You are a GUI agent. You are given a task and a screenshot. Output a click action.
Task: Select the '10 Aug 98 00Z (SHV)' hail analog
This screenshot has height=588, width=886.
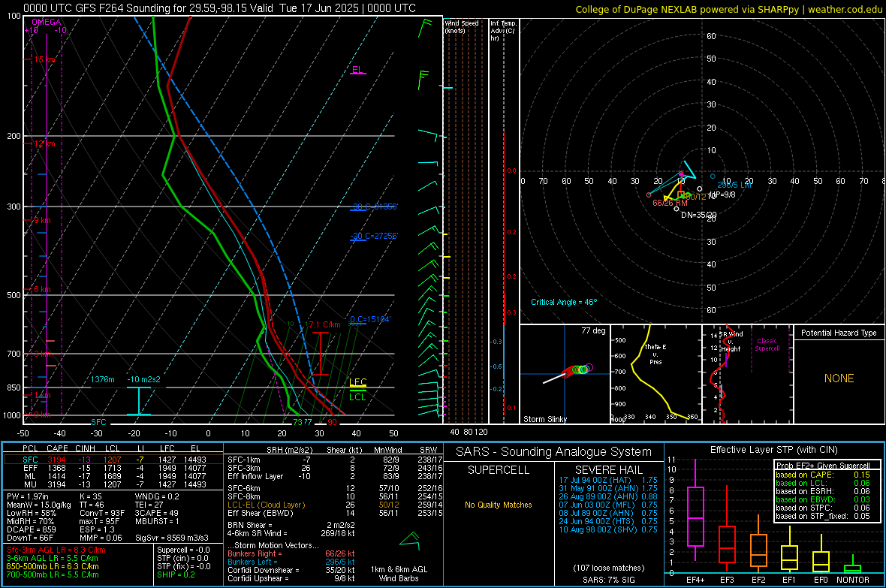608,529
